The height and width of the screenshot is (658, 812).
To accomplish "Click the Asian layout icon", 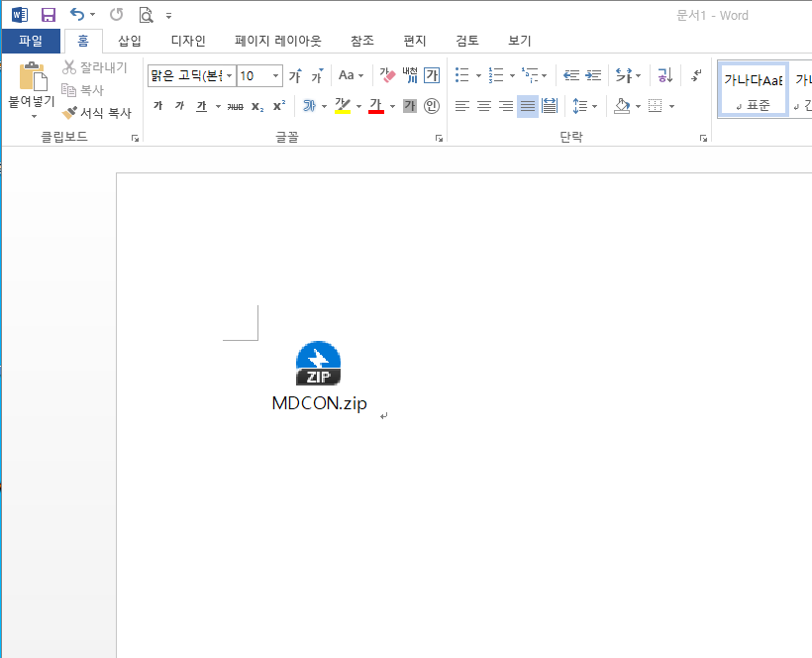I will [x=624, y=75].
